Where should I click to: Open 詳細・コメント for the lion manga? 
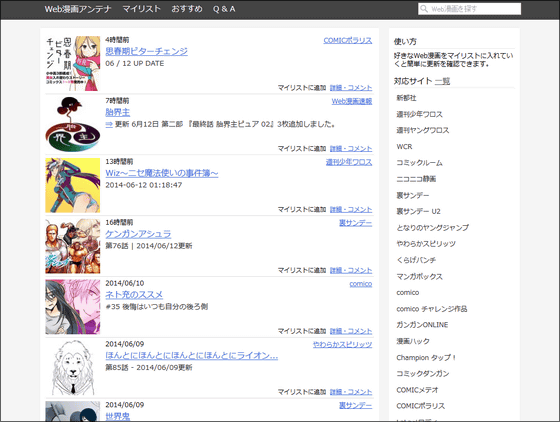click(351, 392)
